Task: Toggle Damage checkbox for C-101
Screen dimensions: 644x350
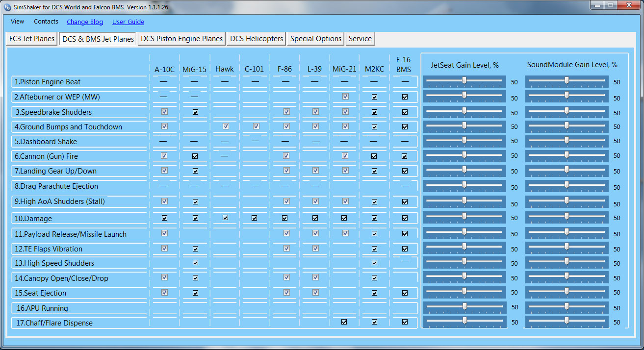Action: (254, 218)
